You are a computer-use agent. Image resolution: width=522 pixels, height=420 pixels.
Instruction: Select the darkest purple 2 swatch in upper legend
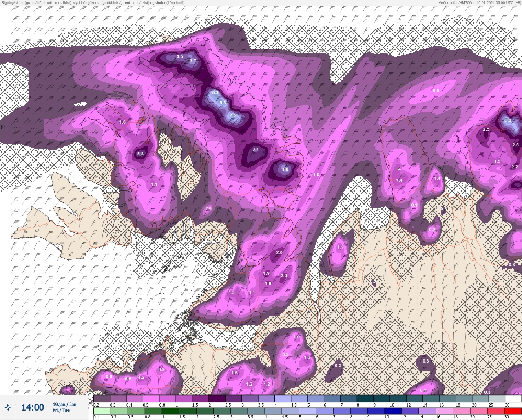pos(217,398)
